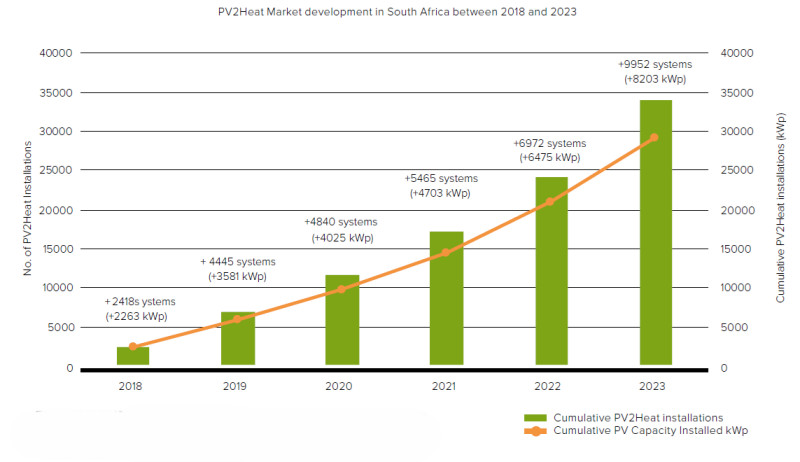
Task: Select the +4840 systems annotation
Action: click(x=341, y=222)
